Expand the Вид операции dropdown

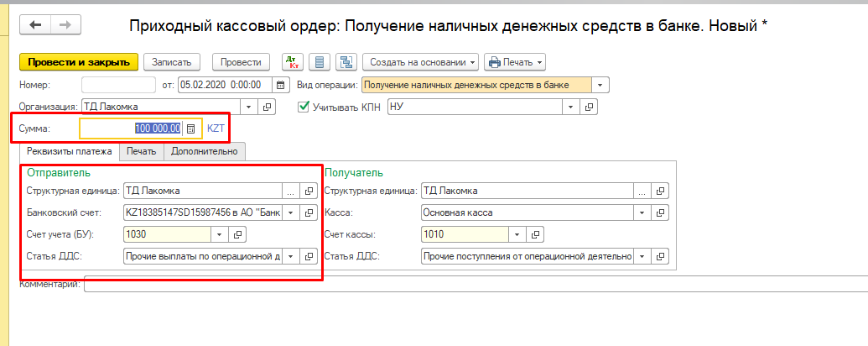[x=601, y=85]
